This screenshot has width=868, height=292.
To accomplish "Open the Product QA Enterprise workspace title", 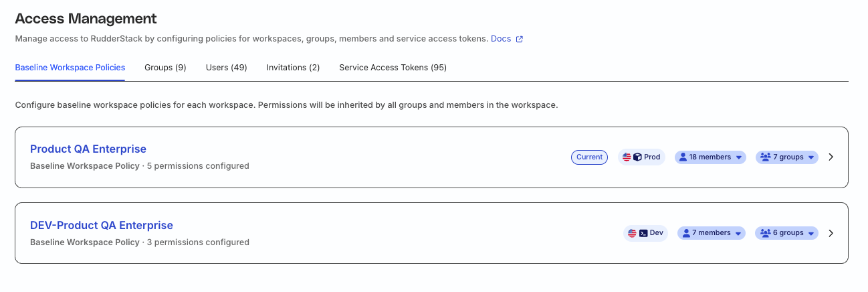I will 88,149.
